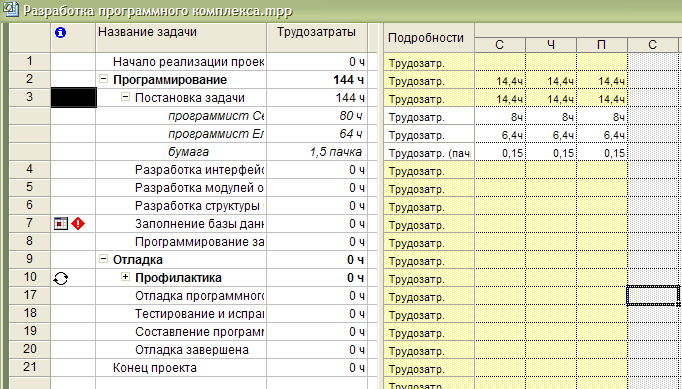Select the Отладка завершена milestone
The height and width of the screenshot is (389, 682).
click(x=191, y=350)
